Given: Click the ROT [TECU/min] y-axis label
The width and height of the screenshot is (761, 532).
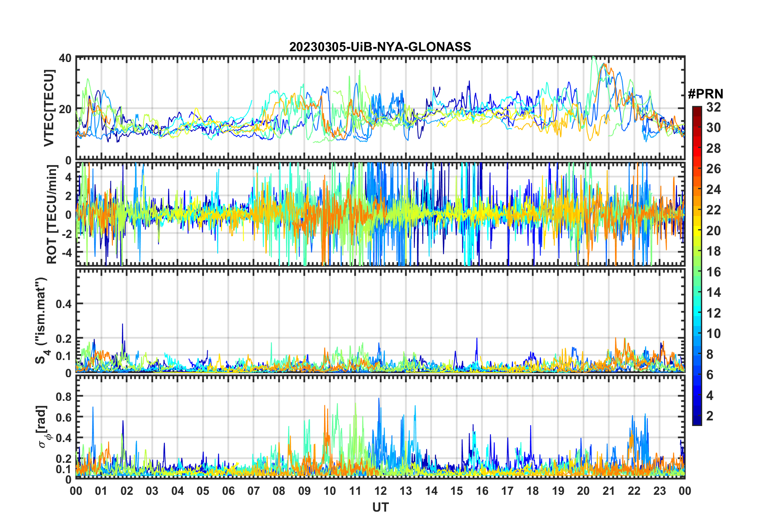Looking at the screenshot, I should (x=52, y=214).
